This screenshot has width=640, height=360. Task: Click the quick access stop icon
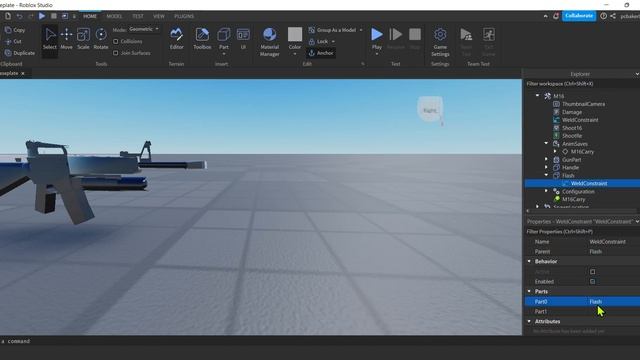point(53,16)
